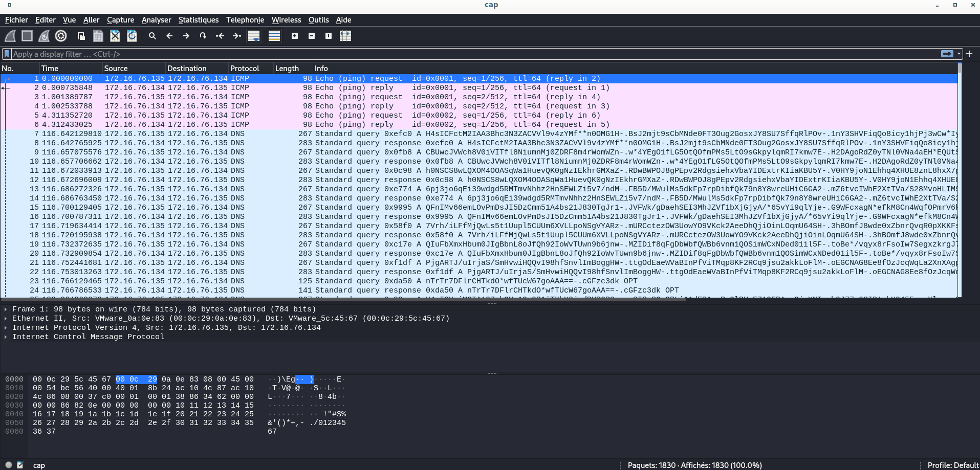980x470 pixels.
Task: Zoom in the packet text
Action: click(295, 36)
